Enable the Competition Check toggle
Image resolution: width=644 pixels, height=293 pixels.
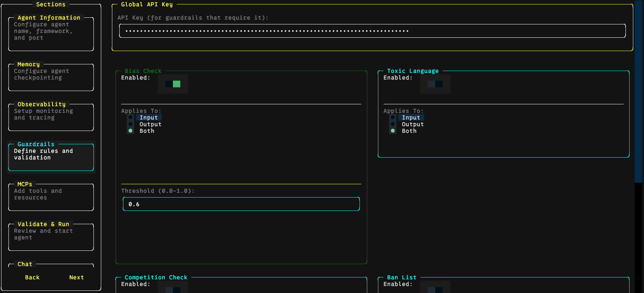[173, 289]
